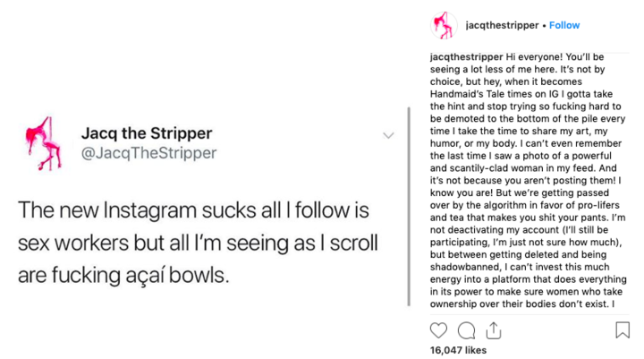
Task: Click the Jacq the Stripper display name
Action: [147, 133]
